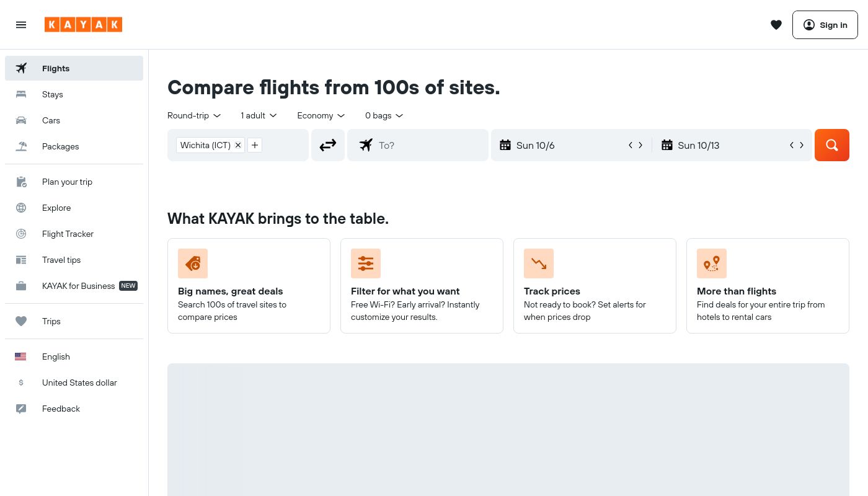Image resolution: width=868 pixels, height=496 pixels.
Task: Click the To? destination field
Action: pos(418,145)
